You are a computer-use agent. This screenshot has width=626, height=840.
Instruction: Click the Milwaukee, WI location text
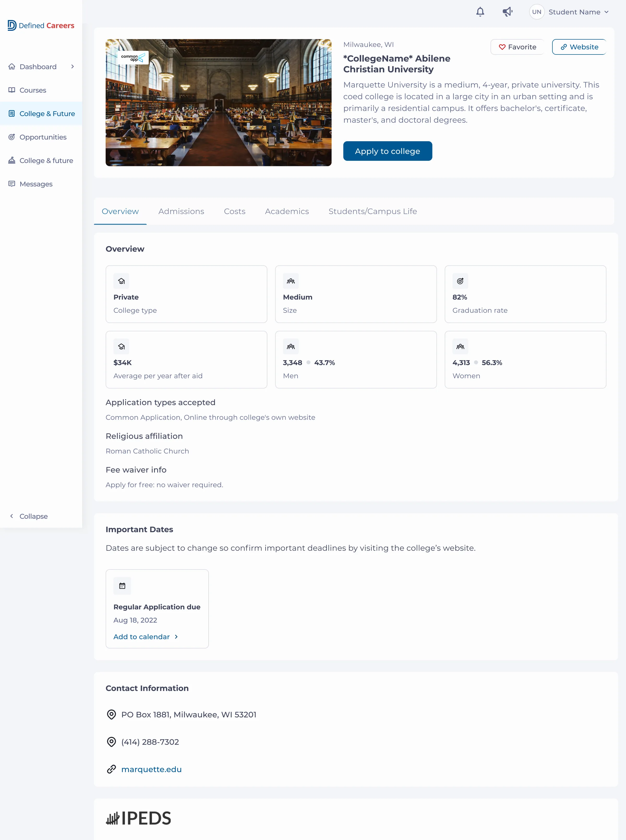pos(368,44)
